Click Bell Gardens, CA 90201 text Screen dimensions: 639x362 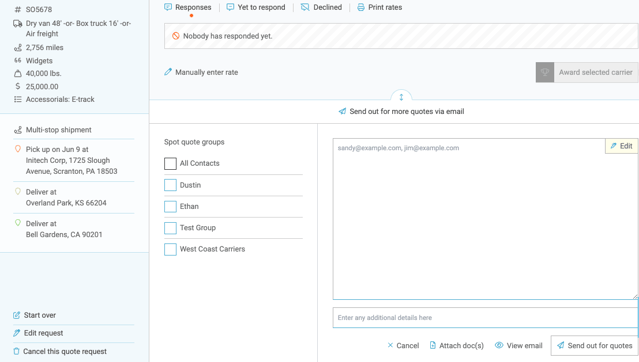pyautogui.click(x=64, y=234)
